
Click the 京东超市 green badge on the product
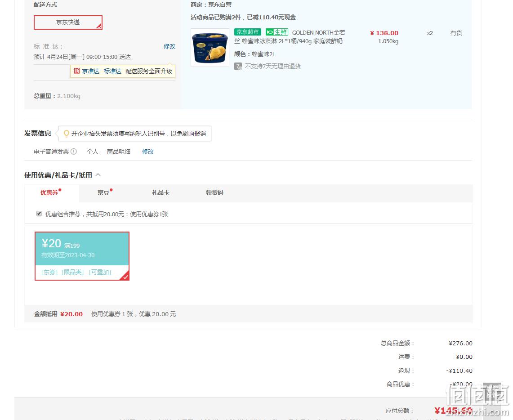click(x=248, y=32)
